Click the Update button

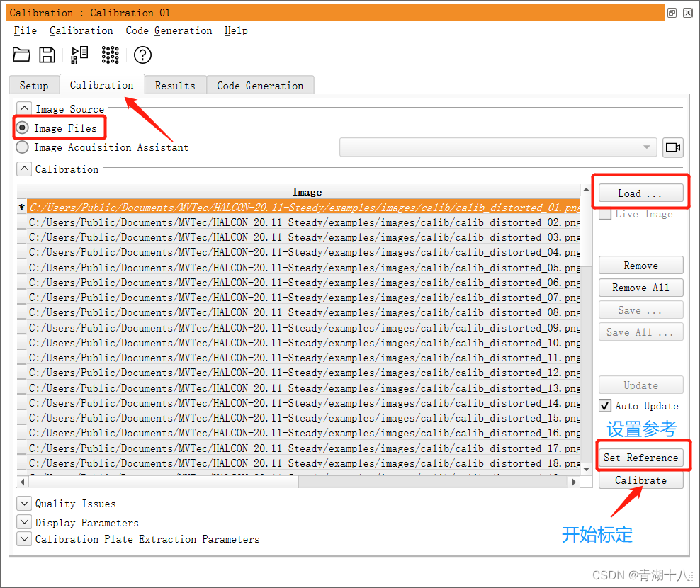point(640,385)
